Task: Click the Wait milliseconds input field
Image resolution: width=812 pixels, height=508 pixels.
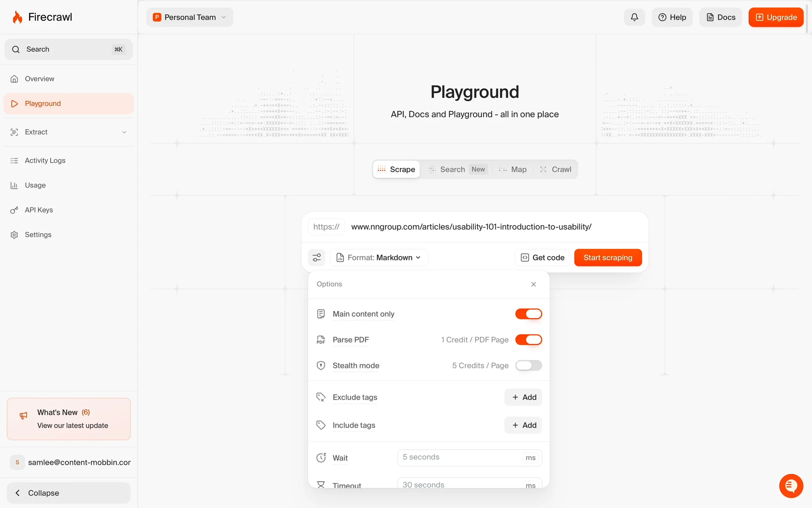Action: [461, 458]
